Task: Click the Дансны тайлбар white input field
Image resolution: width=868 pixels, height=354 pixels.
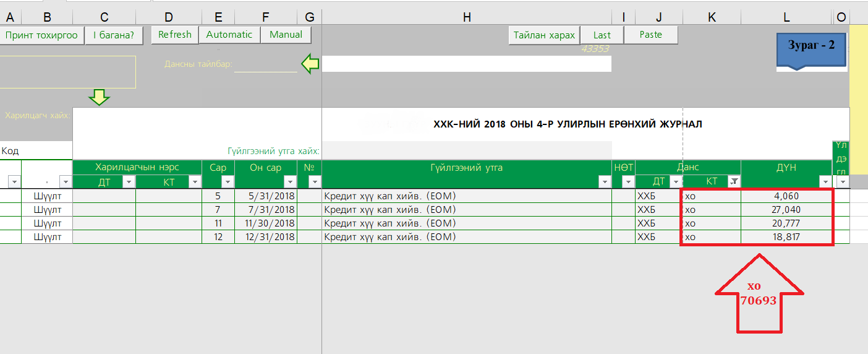Action: pyautogui.click(x=466, y=64)
